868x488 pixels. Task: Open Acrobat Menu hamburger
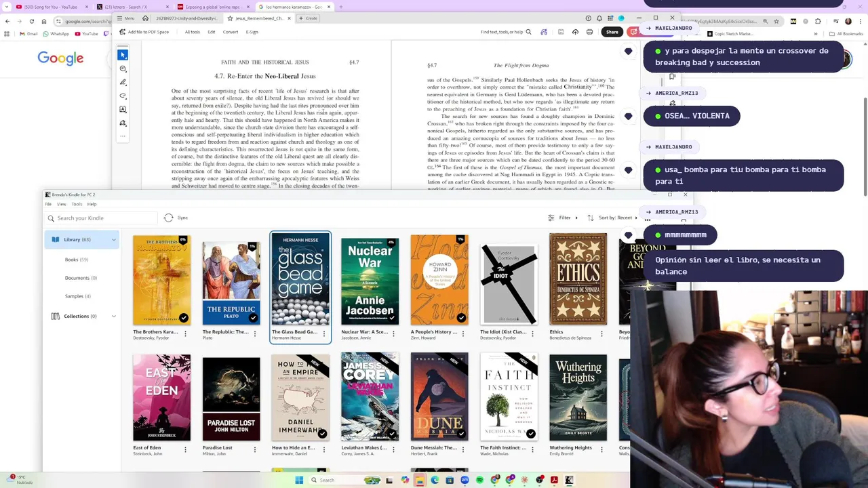[125, 18]
